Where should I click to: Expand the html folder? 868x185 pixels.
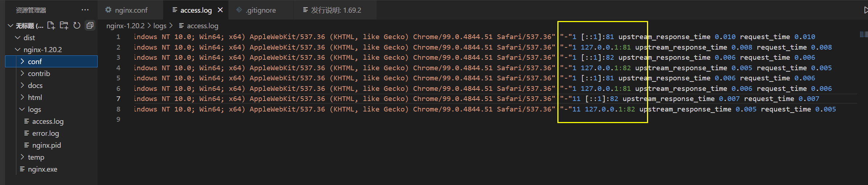22,97
